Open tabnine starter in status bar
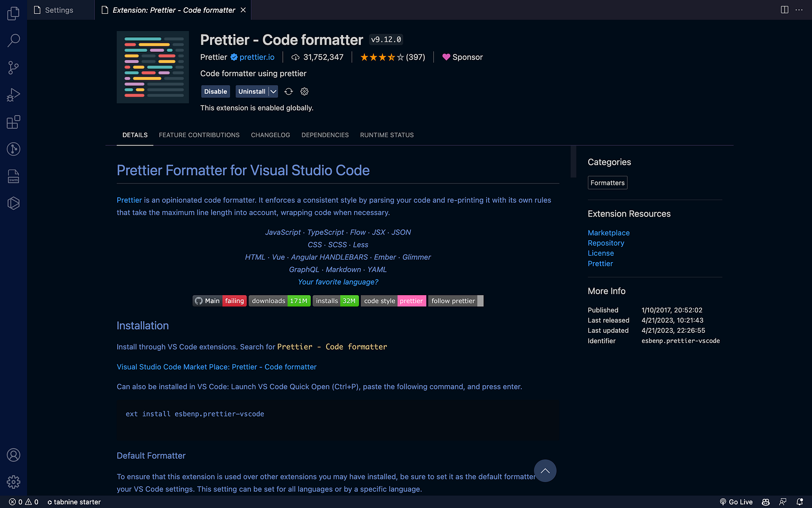 pyautogui.click(x=74, y=502)
